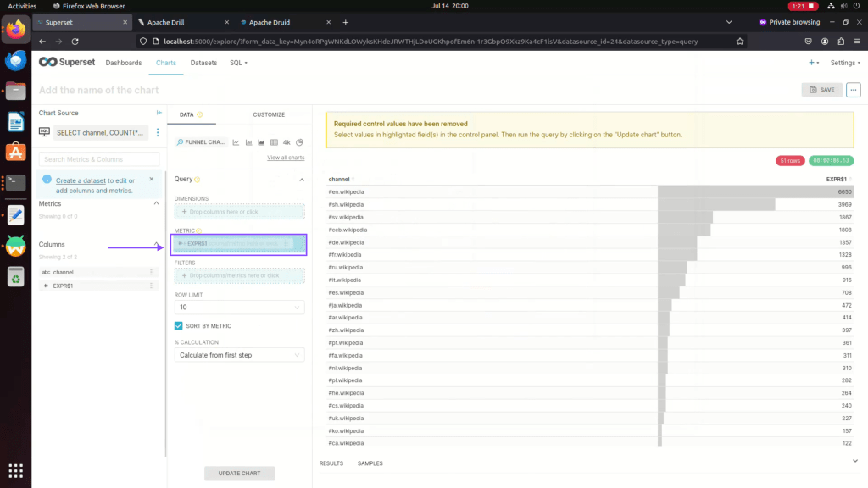This screenshot has height=488, width=868.
Task: Open Thunderbird Mail from the Ubuntu dock
Action: point(15,60)
